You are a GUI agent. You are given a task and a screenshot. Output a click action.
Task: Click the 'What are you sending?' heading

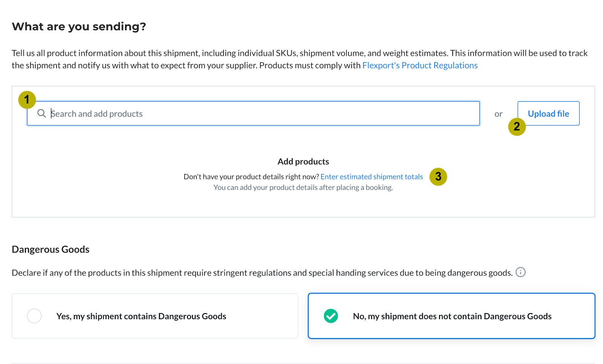tap(79, 27)
